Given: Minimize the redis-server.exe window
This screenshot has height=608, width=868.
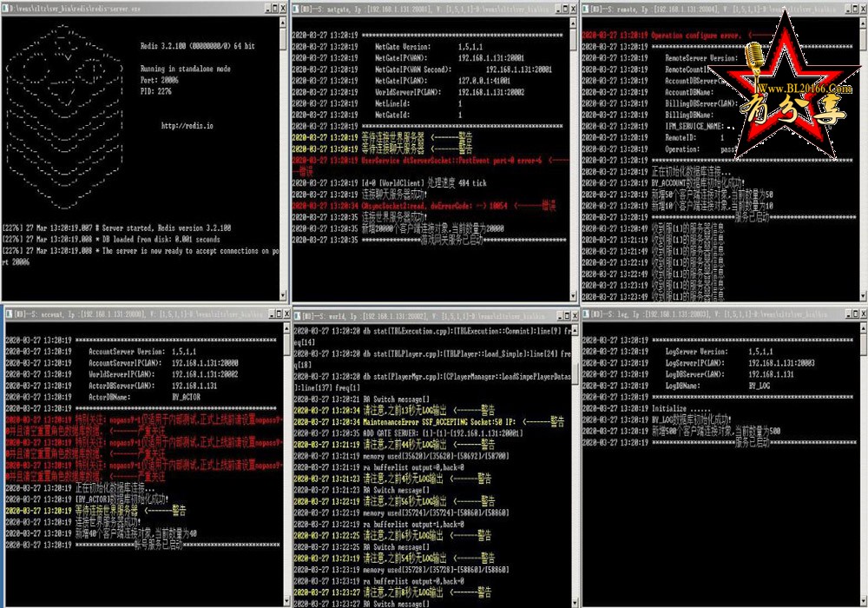Looking at the screenshot, I should (268, 9).
